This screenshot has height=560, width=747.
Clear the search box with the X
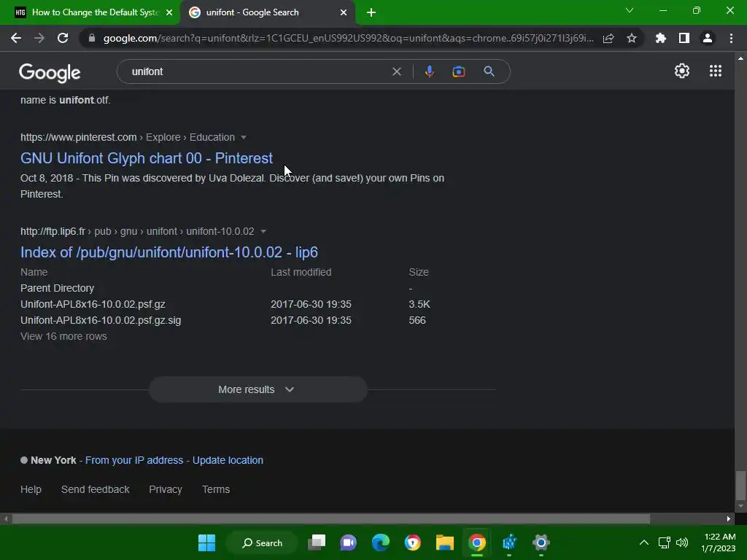[396, 71]
